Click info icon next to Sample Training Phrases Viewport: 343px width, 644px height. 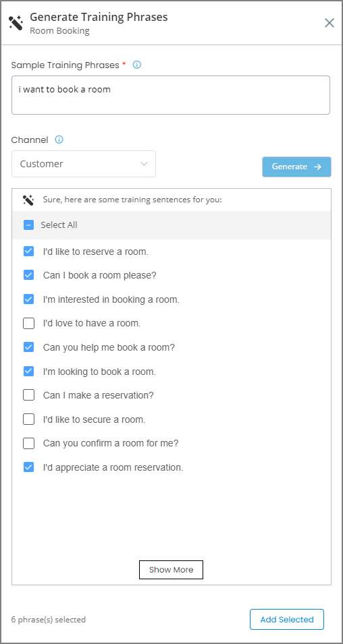(137, 65)
